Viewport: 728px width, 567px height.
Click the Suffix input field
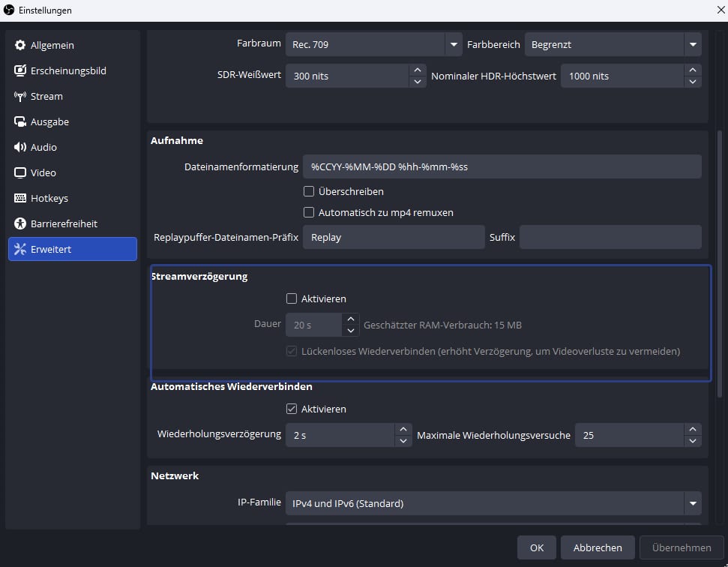click(x=610, y=237)
